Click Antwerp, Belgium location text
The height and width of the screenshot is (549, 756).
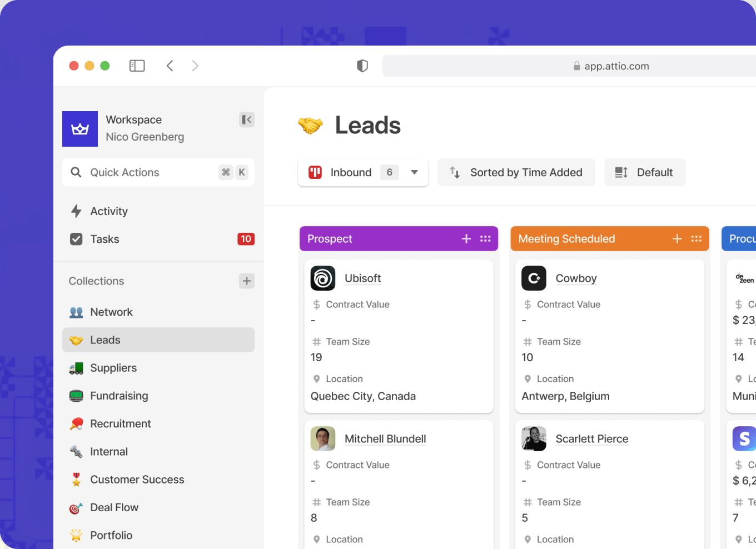click(565, 396)
